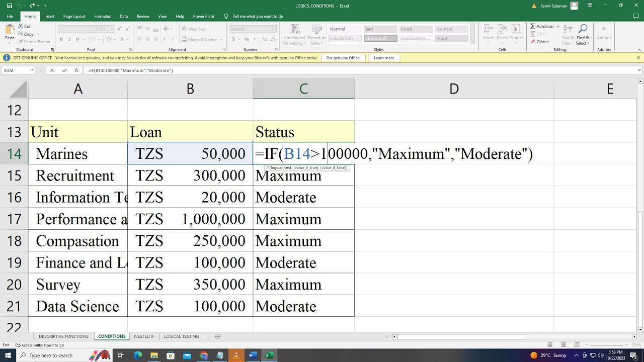Click the AutoSum sigma icon

pyautogui.click(x=533, y=26)
